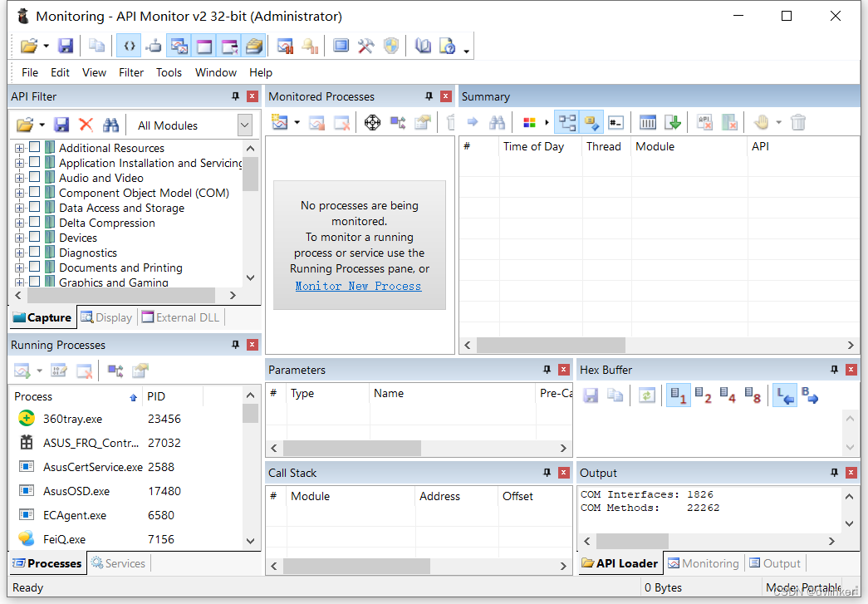Click the columns icon in Summary toolbar
The image size is (868, 604).
(x=648, y=122)
